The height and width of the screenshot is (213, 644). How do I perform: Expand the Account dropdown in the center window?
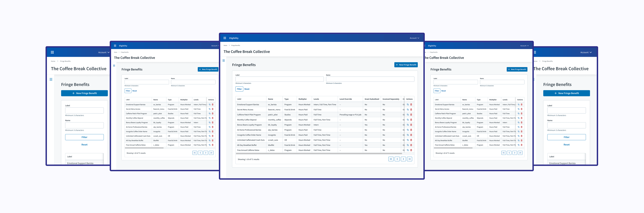tap(414, 38)
